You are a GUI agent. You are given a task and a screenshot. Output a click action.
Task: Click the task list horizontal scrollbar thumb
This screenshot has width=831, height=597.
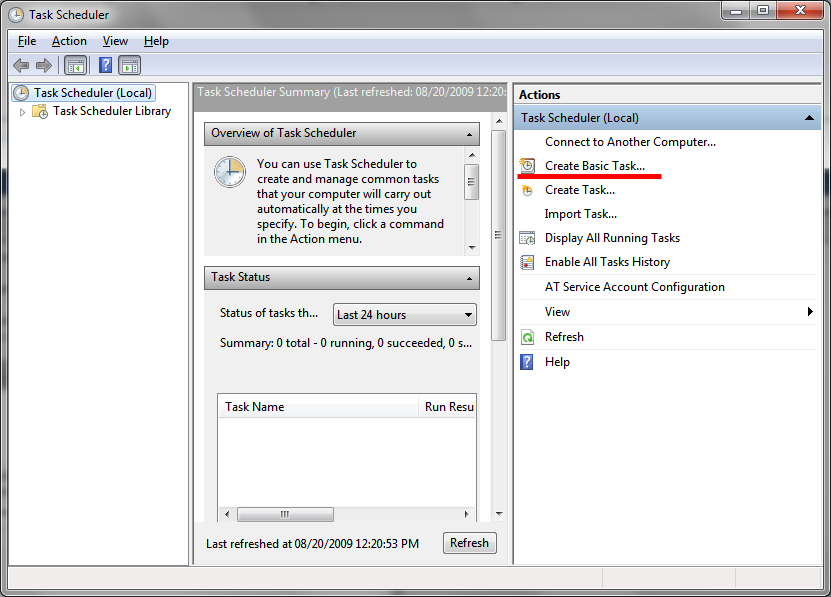pyautogui.click(x=285, y=514)
